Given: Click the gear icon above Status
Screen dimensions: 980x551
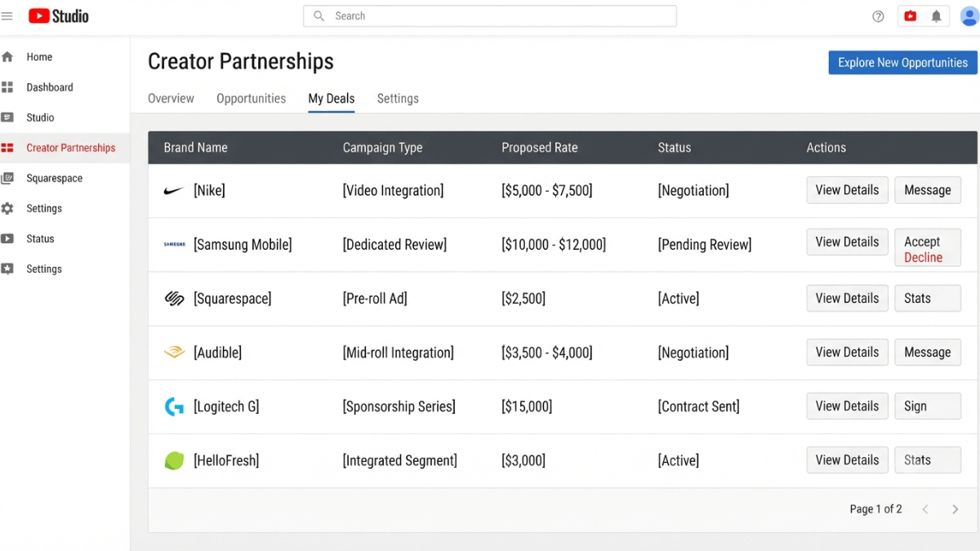Looking at the screenshot, I should point(8,208).
